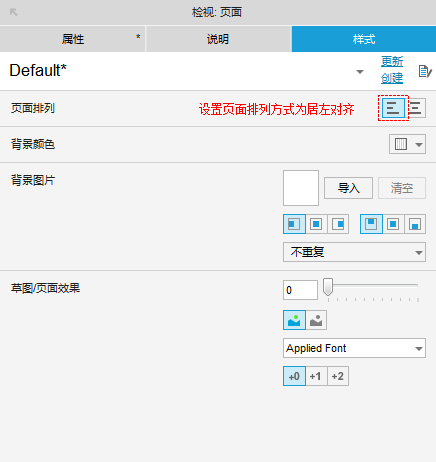Align background image horizontally left

[x=294, y=224]
